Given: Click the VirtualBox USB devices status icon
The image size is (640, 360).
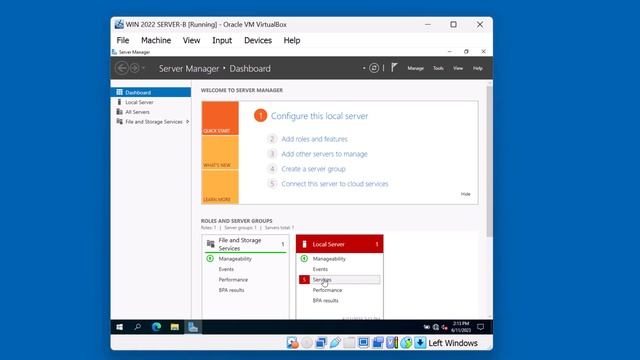Looking at the screenshot, I should click(335, 343).
